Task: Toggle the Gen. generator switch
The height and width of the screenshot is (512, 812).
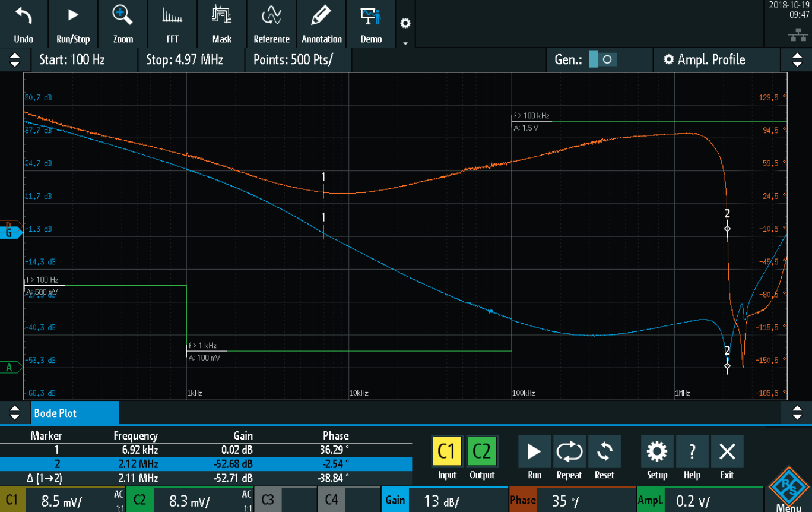Action: pos(603,59)
